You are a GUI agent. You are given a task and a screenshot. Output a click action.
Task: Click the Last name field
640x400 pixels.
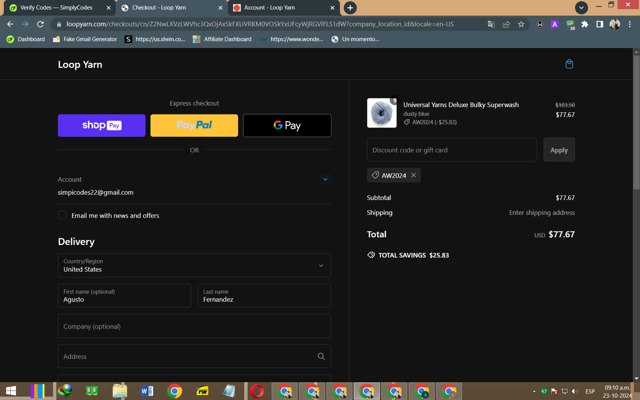(x=264, y=296)
